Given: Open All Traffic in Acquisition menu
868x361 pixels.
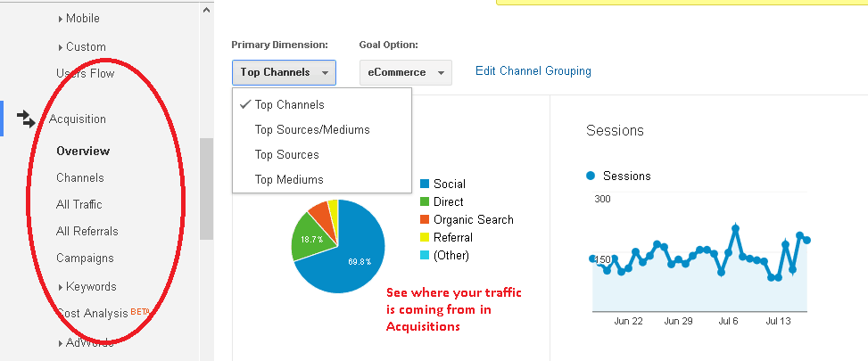Looking at the screenshot, I should pyautogui.click(x=79, y=204).
